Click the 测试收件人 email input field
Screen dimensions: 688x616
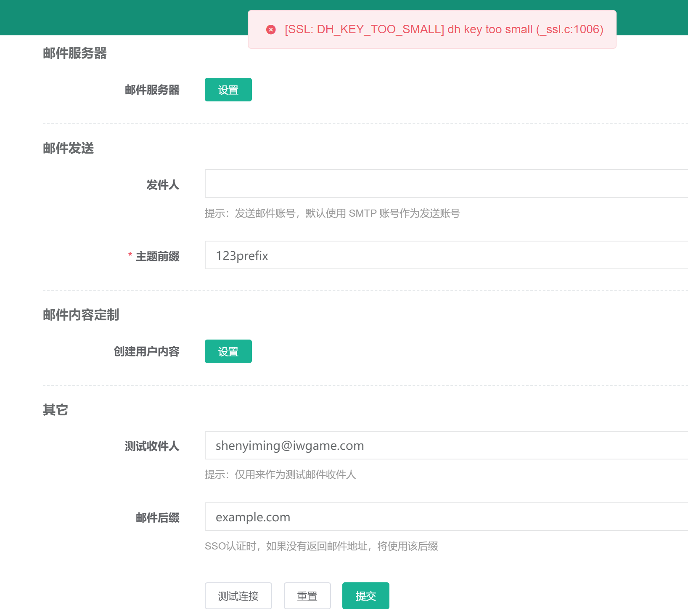446,445
